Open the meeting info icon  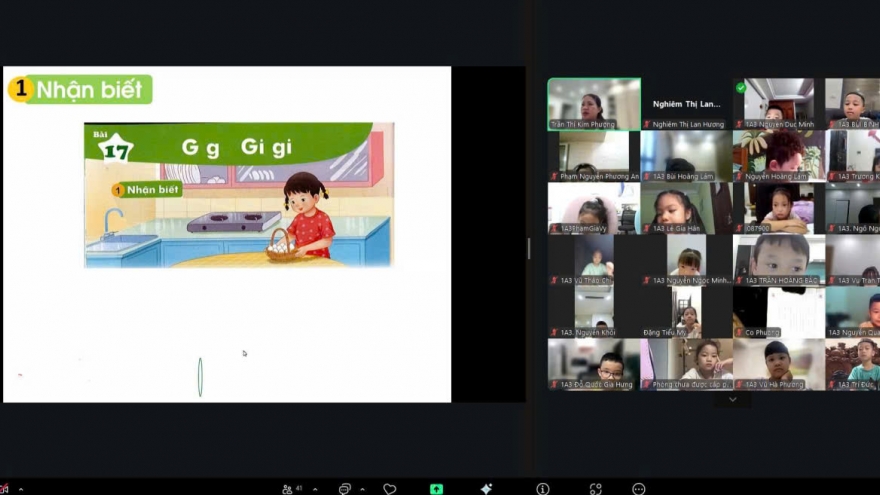(542, 489)
